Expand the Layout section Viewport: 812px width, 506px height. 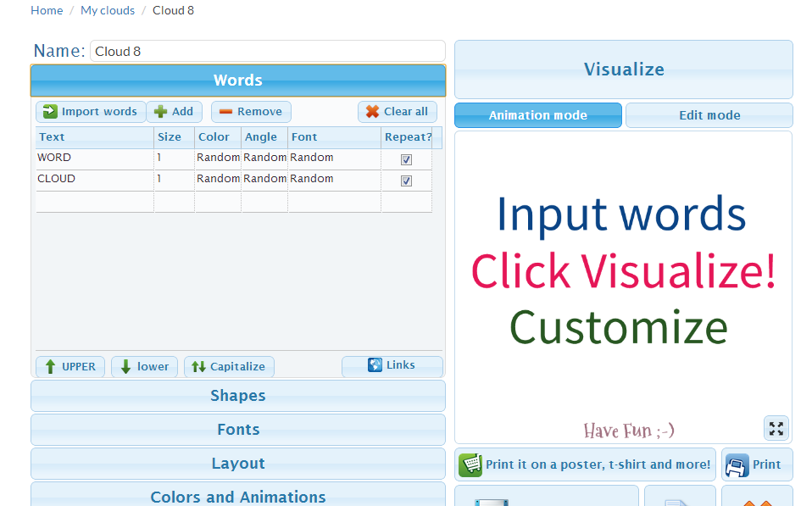point(238,463)
